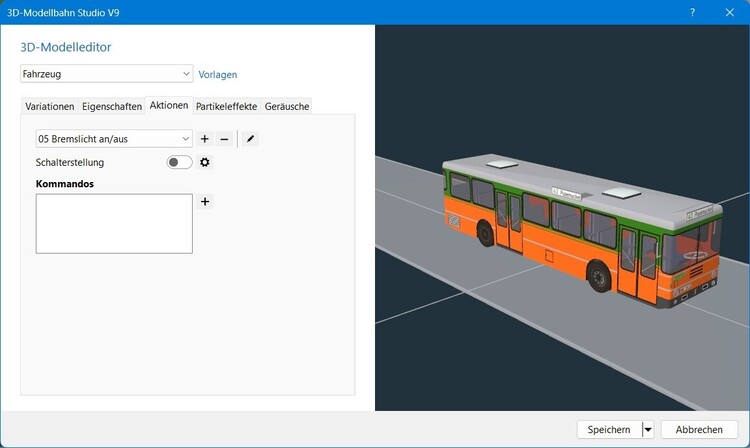
Task: Click the Speichern button
Action: point(609,430)
